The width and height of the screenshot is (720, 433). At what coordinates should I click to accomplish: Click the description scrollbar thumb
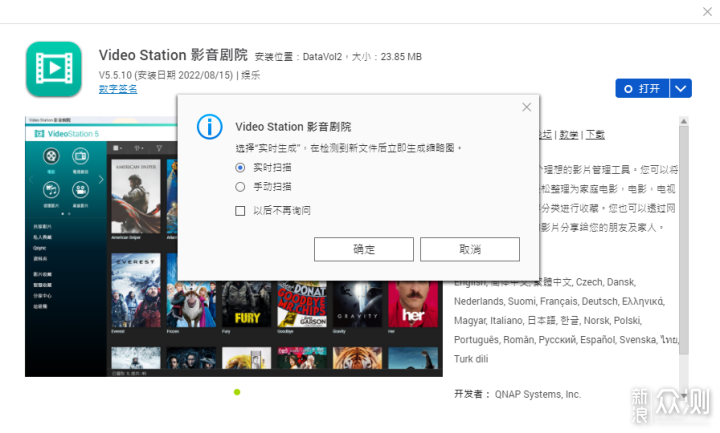pos(684,240)
